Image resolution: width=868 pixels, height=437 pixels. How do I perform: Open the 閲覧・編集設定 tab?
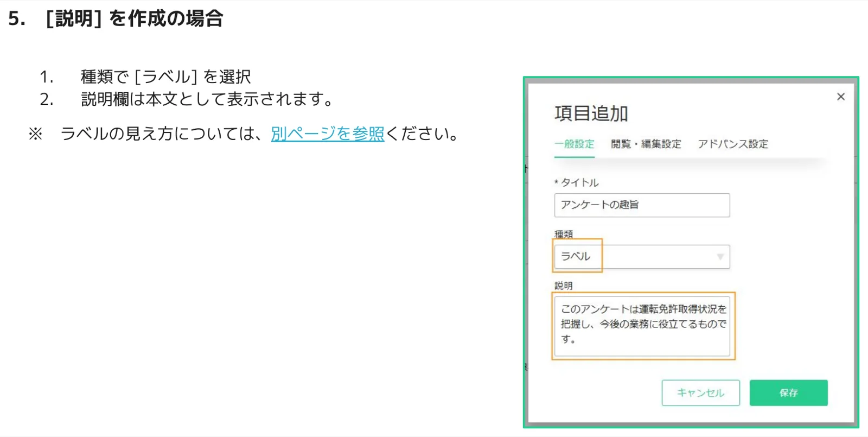(646, 144)
